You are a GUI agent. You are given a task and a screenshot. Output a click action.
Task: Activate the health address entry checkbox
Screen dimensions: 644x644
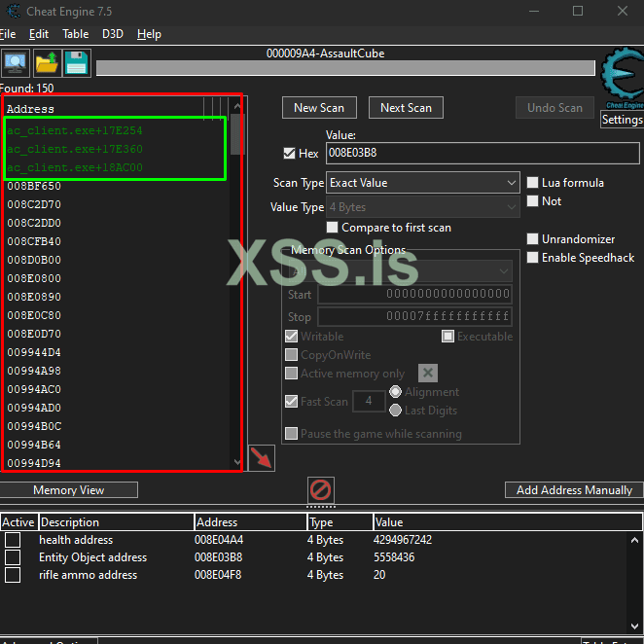pyautogui.click(x=13, y=540)
